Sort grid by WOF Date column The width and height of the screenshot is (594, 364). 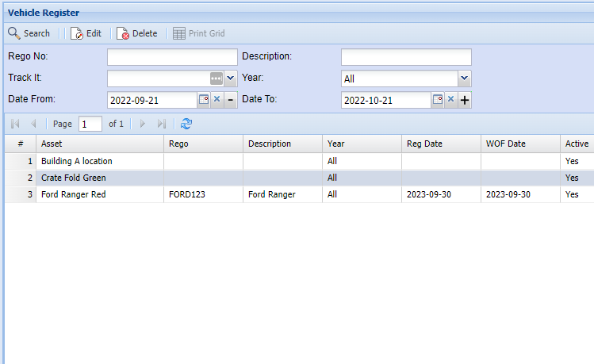click(x=519, y=144)
